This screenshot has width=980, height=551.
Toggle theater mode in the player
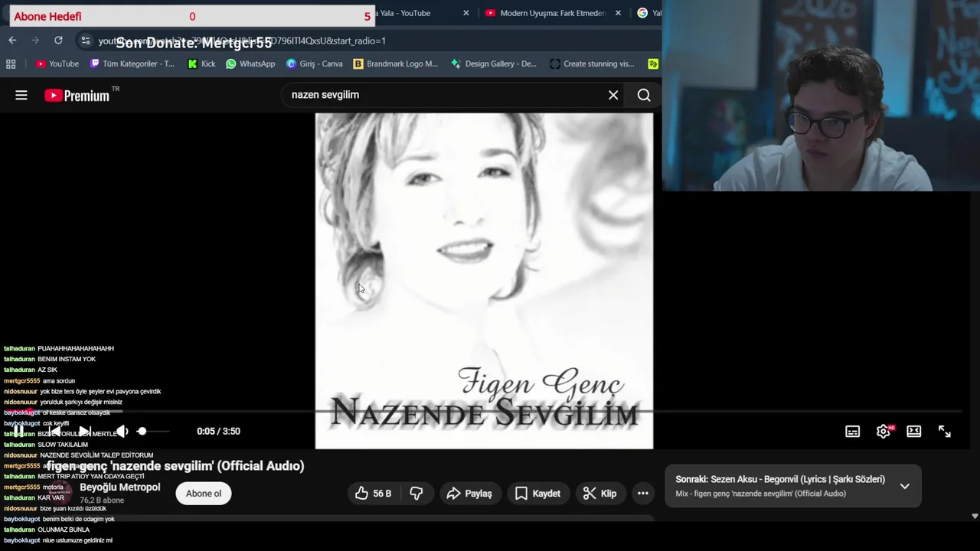(913, 432)
